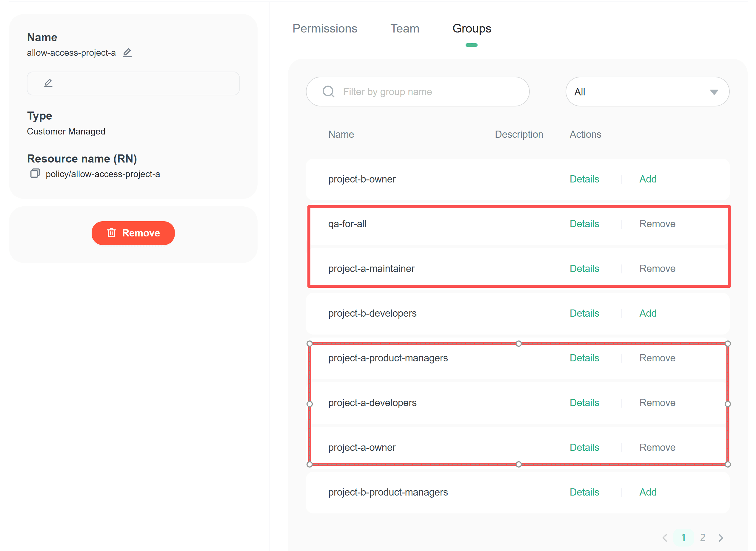Click the edit pencil next to allow-access-project-a
This screenshot has height=551, width=756.
click(127, 53)
